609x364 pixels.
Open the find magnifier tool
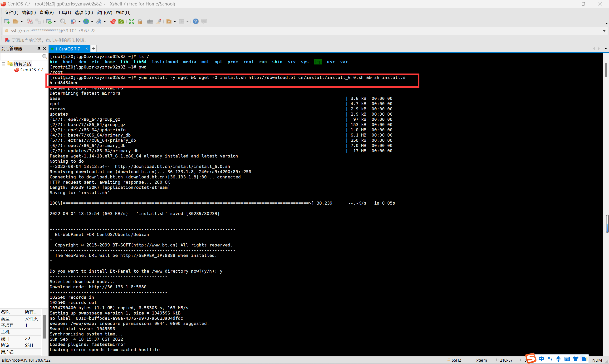63,22
